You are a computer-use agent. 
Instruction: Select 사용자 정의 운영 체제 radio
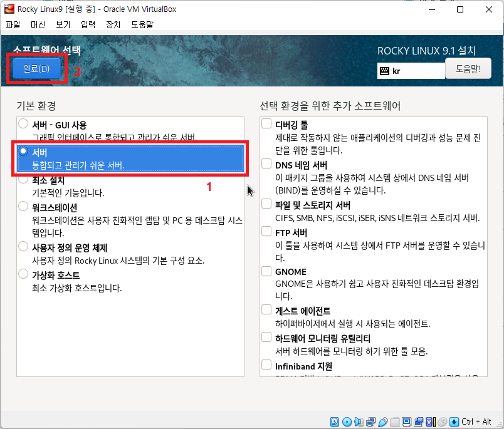[x=23, y=246]
